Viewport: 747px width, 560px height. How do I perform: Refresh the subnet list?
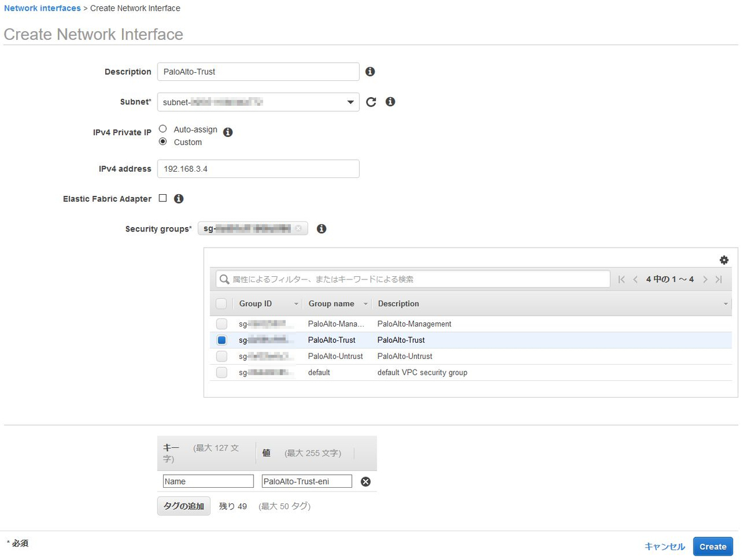coord(371,102)
